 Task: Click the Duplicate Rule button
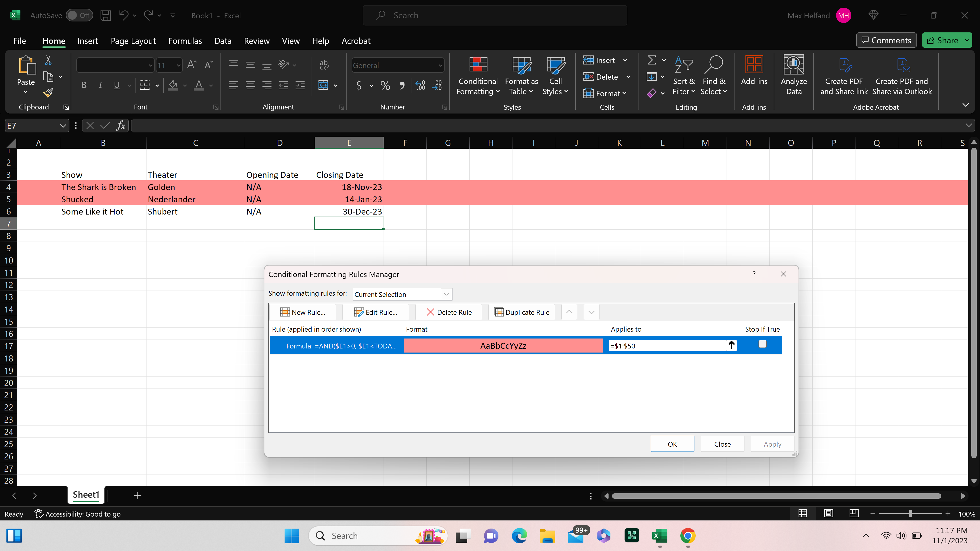(x=522, y=312)
